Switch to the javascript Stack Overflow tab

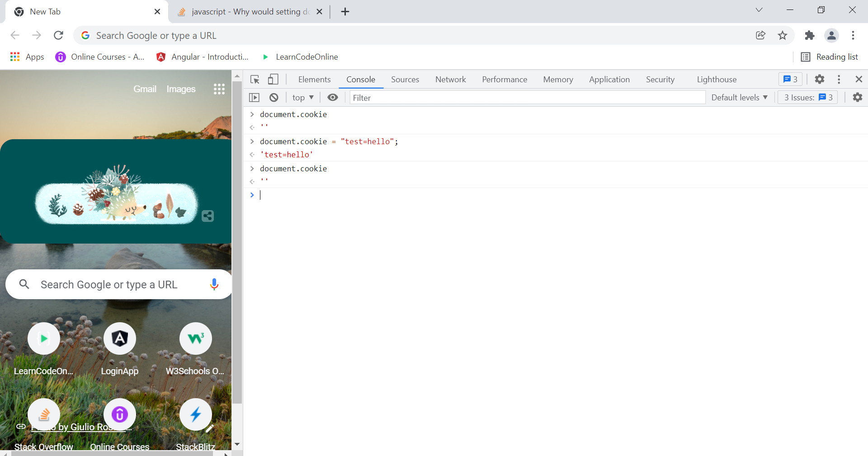[250, 12]
